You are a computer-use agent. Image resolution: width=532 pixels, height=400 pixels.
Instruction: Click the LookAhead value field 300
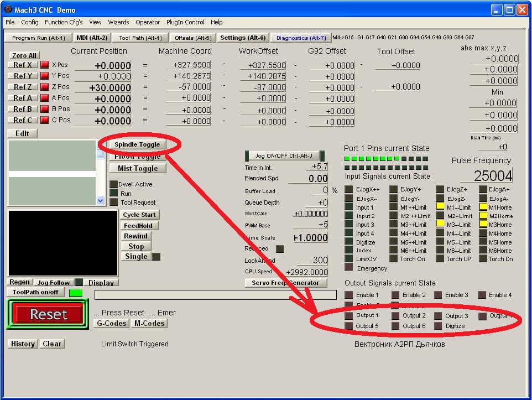[x=312, y=260]
